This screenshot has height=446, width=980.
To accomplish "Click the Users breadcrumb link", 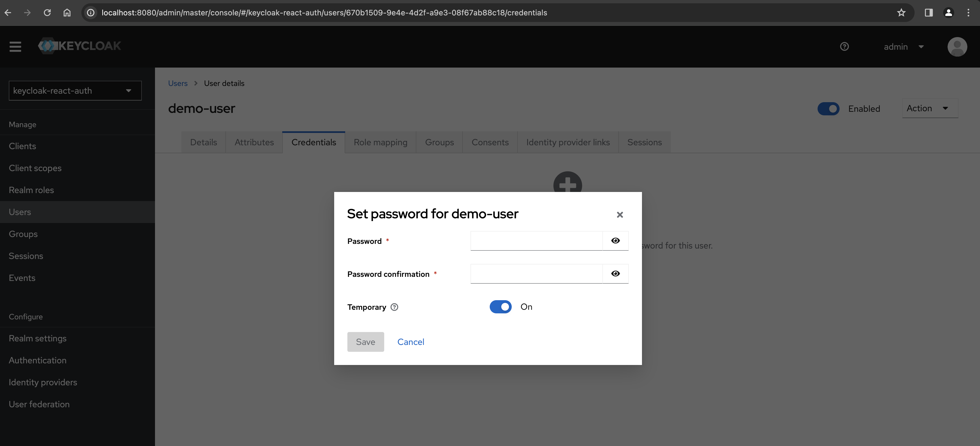I will click(x=178, y=83).
